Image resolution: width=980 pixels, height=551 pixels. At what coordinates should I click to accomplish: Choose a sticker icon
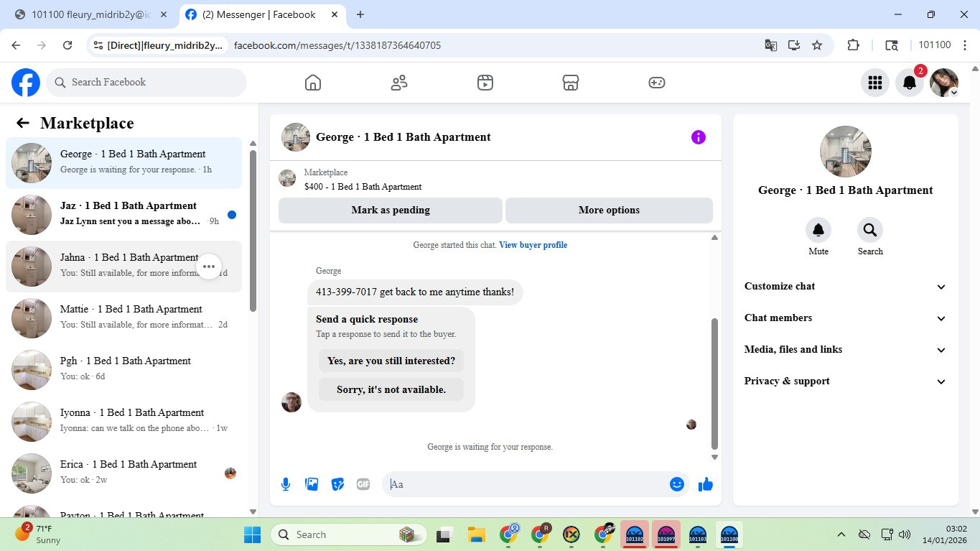(x=337, y=484)
